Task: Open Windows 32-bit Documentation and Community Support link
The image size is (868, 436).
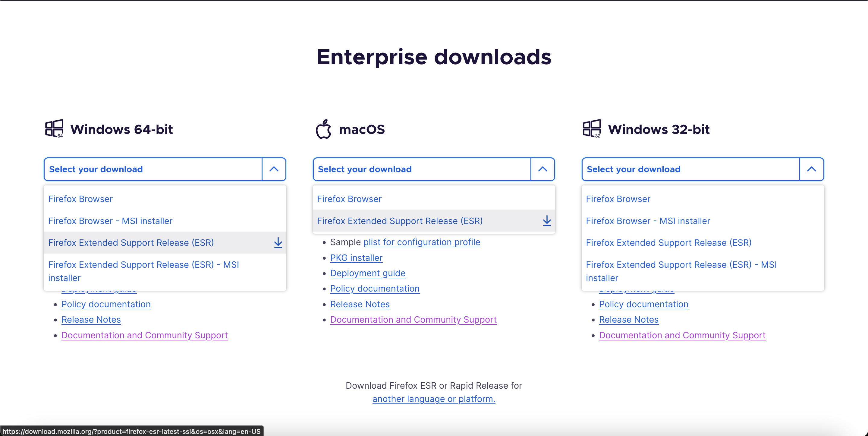Action: (682, 335)
